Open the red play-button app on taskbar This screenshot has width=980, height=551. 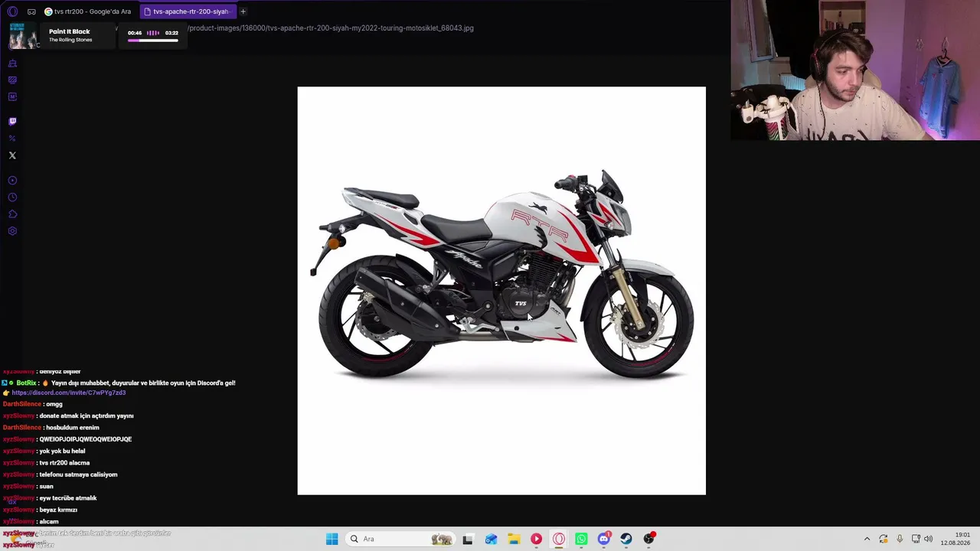coord(536,539)
